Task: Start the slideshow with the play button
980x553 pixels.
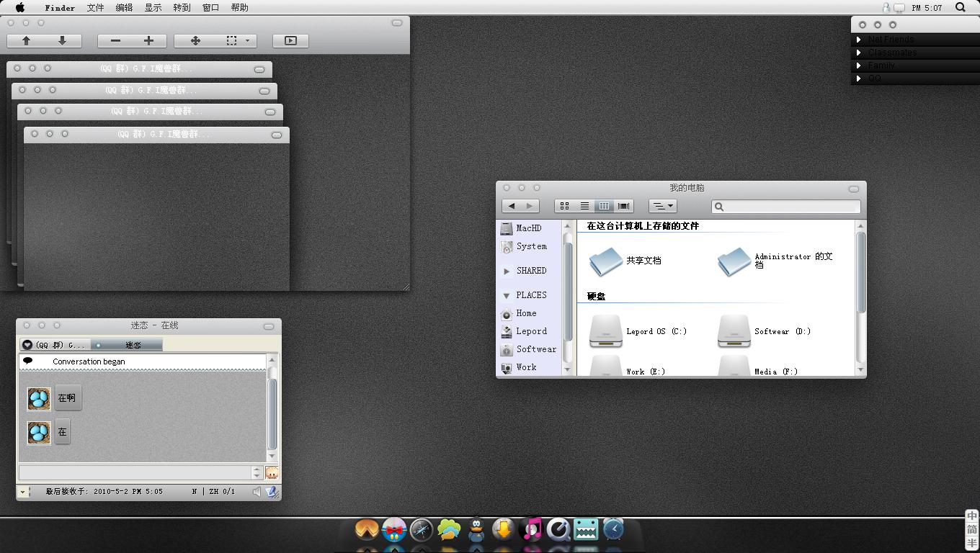Action: 290,41
